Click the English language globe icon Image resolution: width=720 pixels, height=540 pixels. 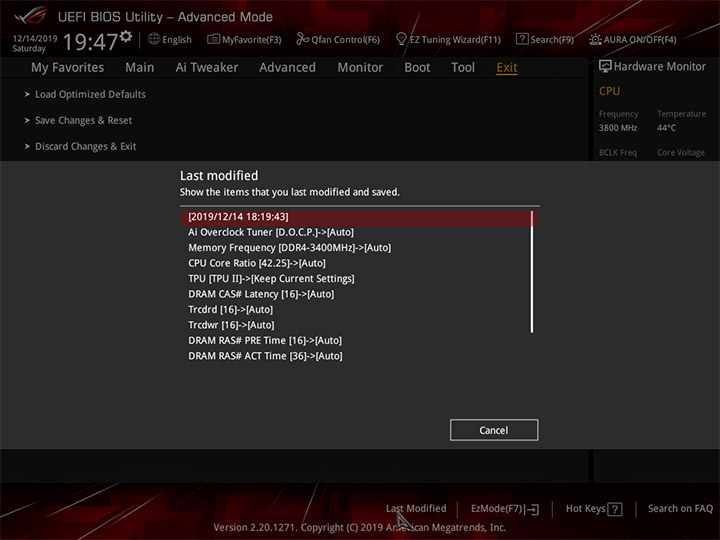point(154,39)
